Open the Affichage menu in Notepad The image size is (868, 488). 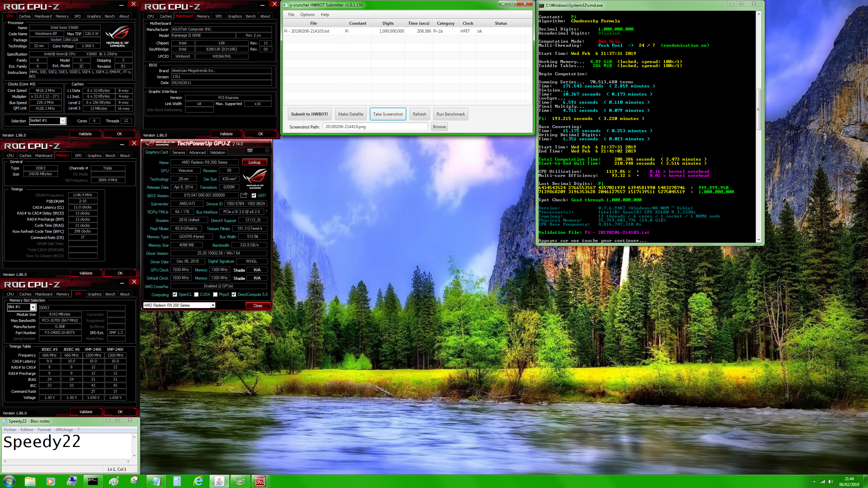64,430
